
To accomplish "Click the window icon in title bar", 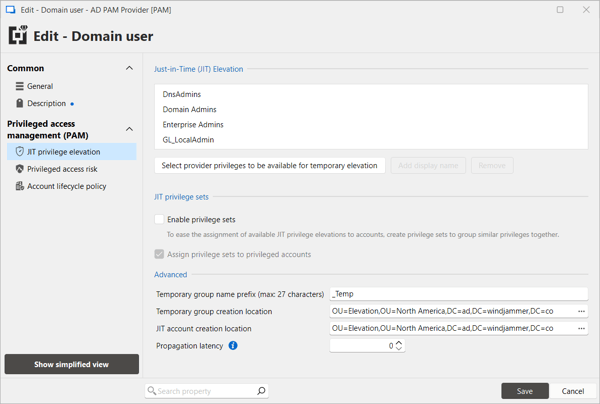I will click(10, 10).
